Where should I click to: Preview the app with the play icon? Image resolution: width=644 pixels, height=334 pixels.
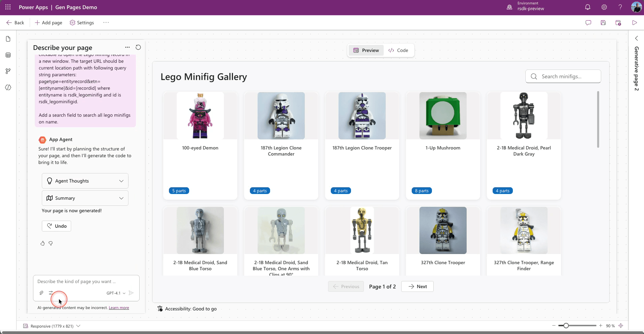[x=635, y=23]
